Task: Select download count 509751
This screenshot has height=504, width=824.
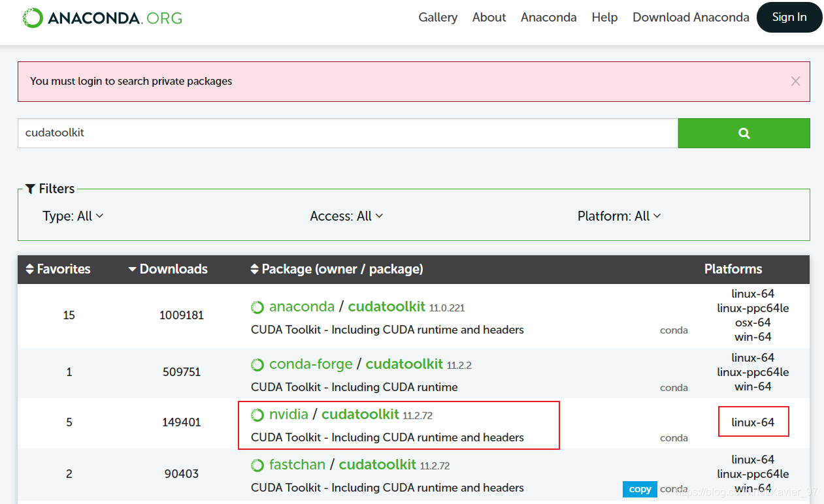Action: point(182,372)
